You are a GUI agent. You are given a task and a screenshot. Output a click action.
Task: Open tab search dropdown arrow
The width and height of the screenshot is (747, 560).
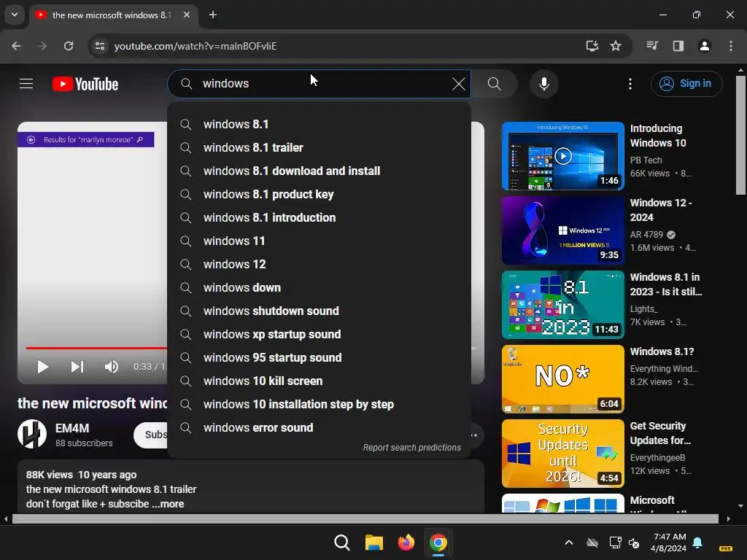tap(15, 15)
